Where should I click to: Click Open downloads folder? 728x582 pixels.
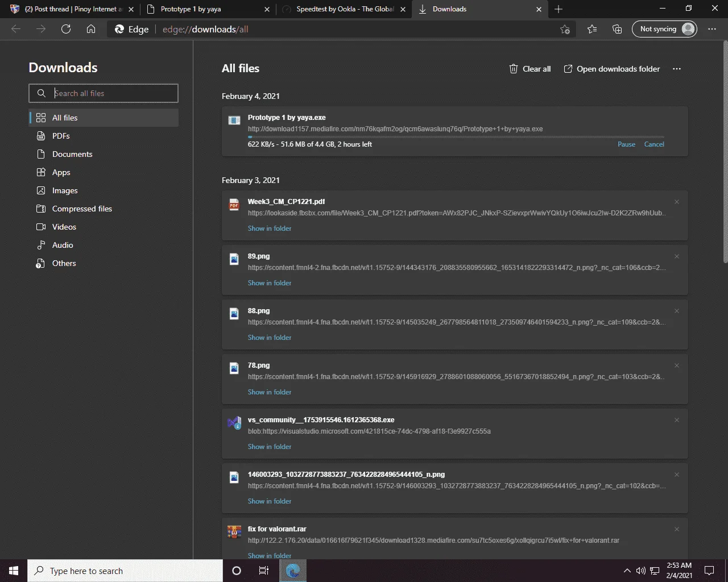click(612, 69)
